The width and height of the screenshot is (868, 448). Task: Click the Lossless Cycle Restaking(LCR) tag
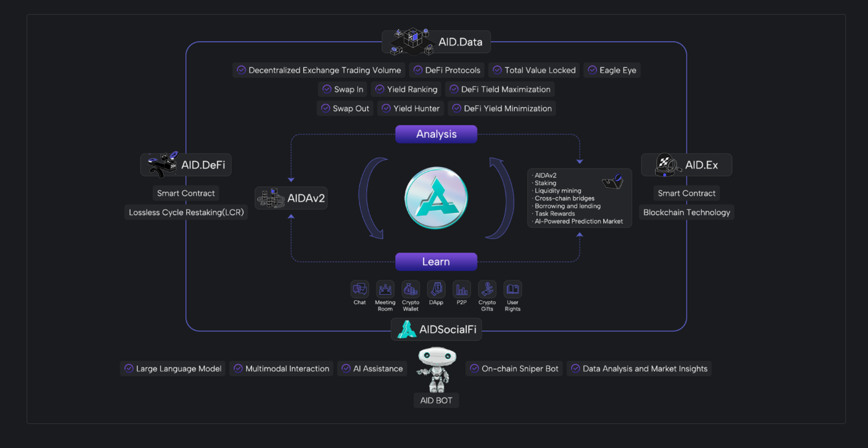186,212
